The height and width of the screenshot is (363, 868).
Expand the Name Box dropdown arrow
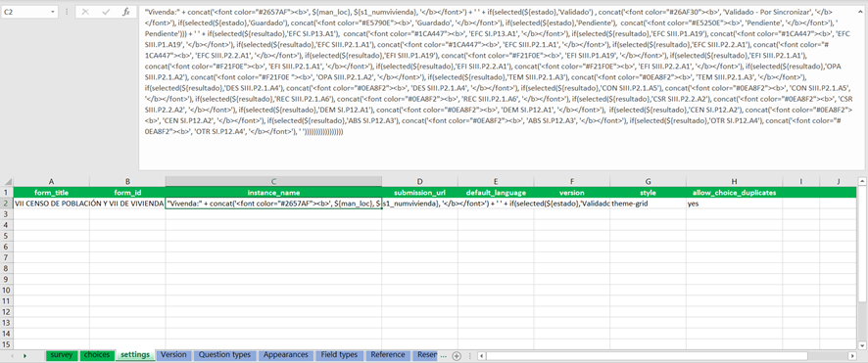coord(53,12)
